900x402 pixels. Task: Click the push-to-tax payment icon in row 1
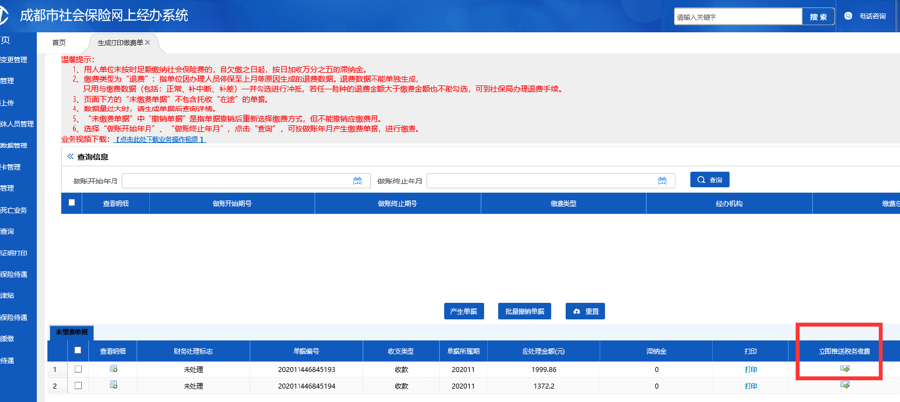point(845,369)
